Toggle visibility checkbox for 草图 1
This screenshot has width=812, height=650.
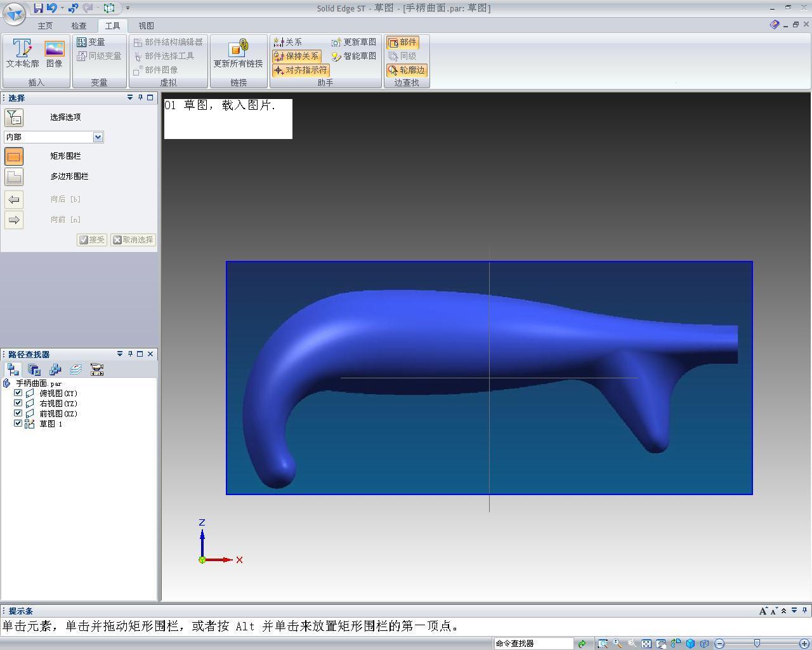[18, 423]
